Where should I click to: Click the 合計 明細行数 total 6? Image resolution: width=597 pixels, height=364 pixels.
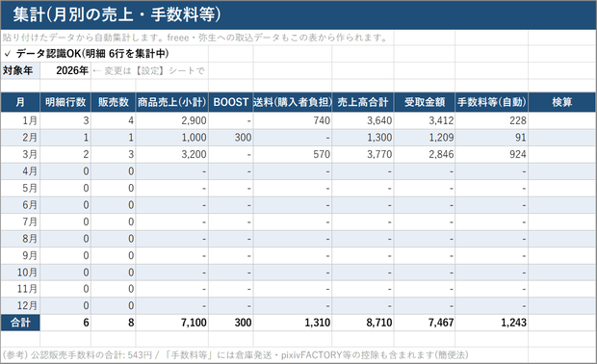(86, 323)
